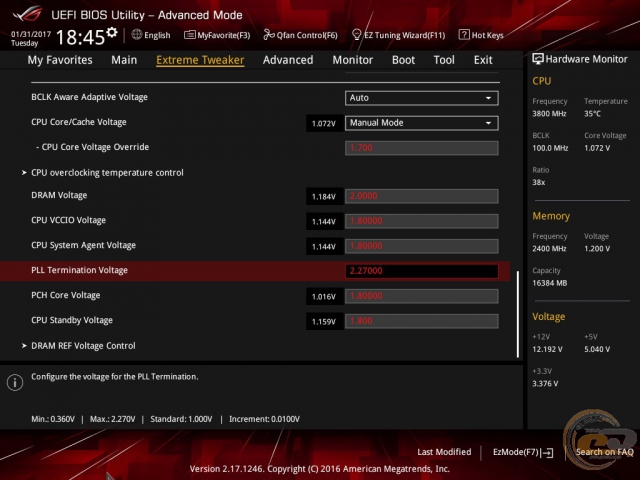Click the Memory Capacity 16384 MB value

click(x=549, y=283)
